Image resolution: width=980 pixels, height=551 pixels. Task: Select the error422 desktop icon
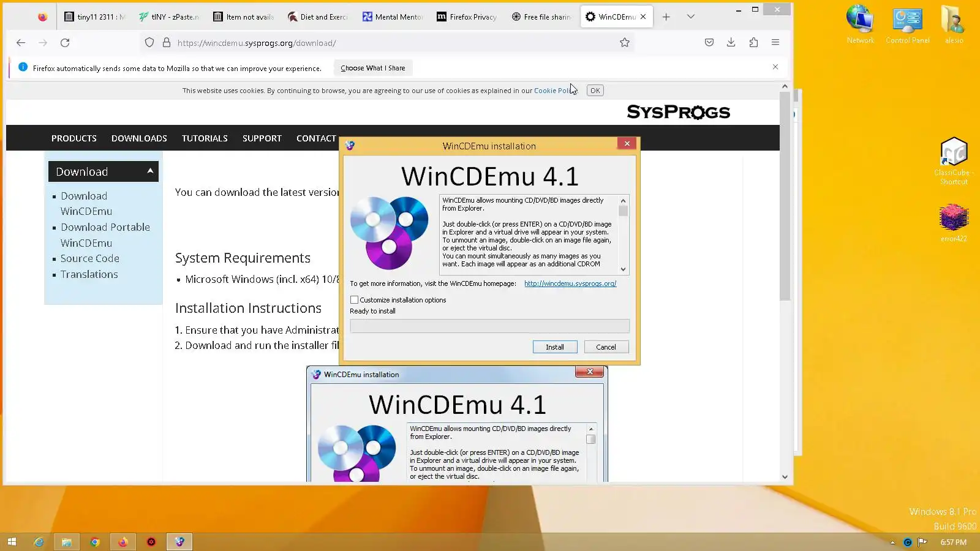(x=954, y=223)
